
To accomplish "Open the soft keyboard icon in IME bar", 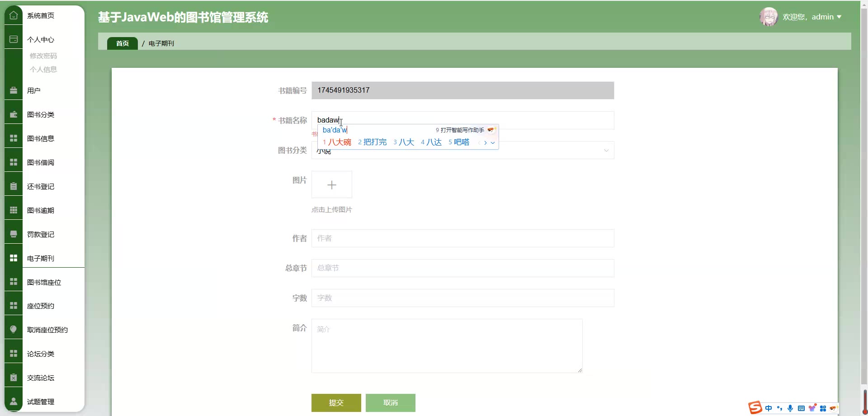I will [801, 408].
